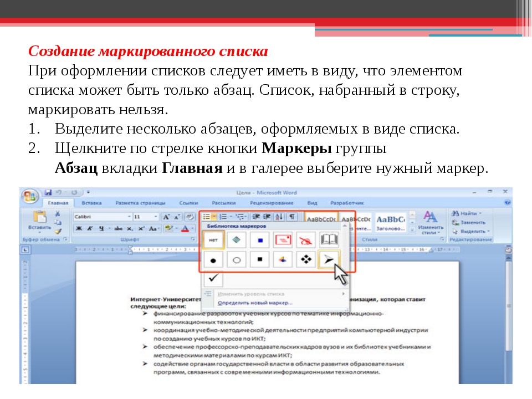Screen dimensions: 532x399
Task: Open the font size 11 dropdown
Action: tap(156, 217)
